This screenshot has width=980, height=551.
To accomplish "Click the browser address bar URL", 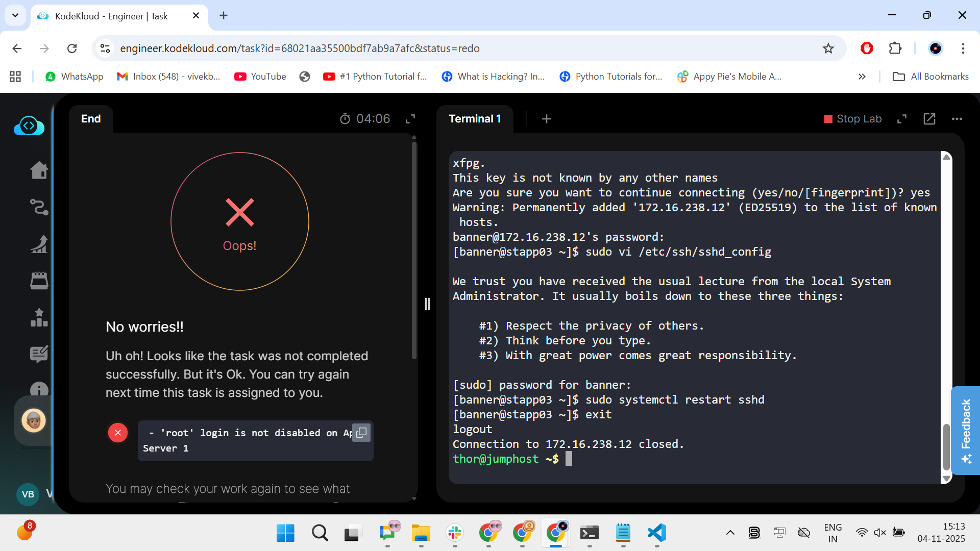I will 300,48.
